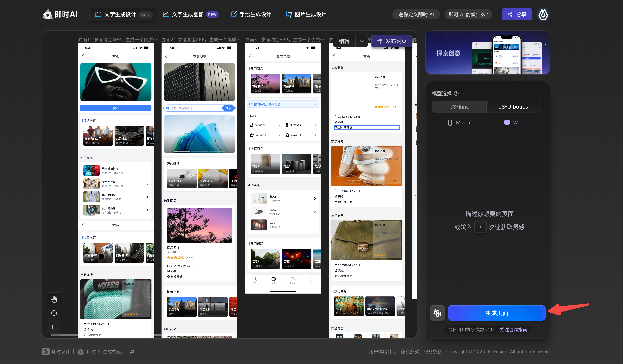Viewport: 623px width, 364px height.
Task: Select the JS-Inno model option
Action: pyautogui.click(x=459, y=107)
